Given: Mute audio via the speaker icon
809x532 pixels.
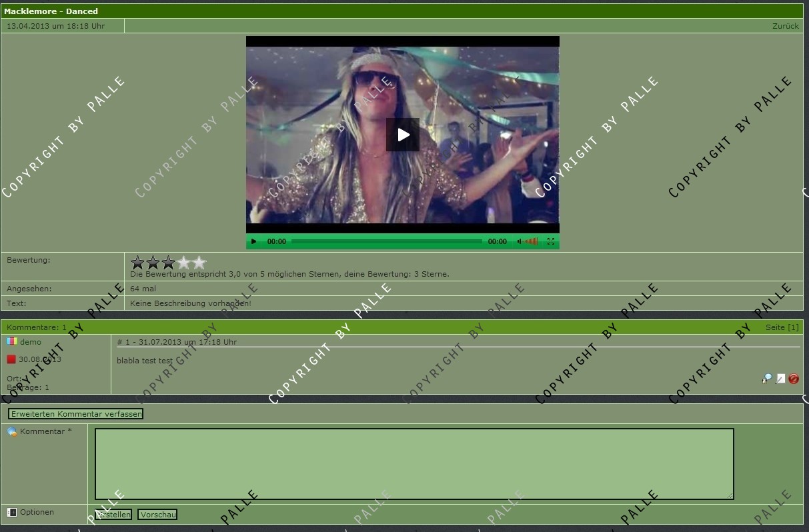Looking at the screenshot, I should 519,241.
